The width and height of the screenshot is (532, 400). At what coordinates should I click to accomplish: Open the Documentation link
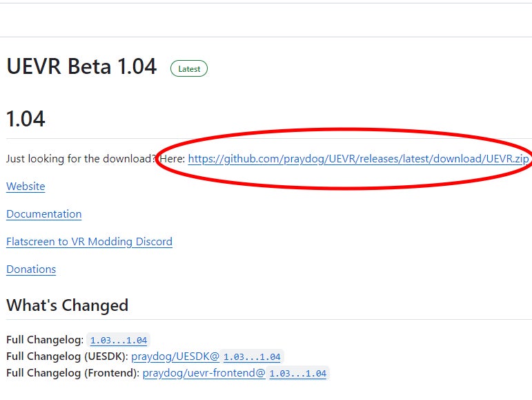[x=44, y=214]
